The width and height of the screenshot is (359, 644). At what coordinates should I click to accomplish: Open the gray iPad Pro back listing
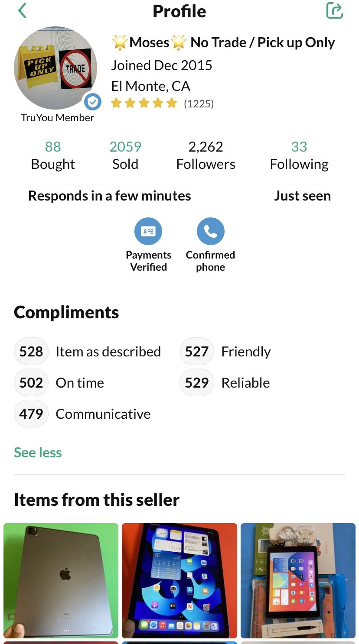pyautogui.click(x=61, y=580)
